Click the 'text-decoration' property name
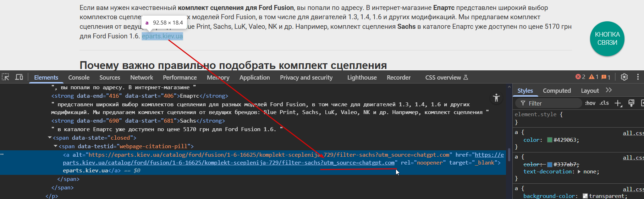The image size is (644, 199). click(x=547, y=172)
